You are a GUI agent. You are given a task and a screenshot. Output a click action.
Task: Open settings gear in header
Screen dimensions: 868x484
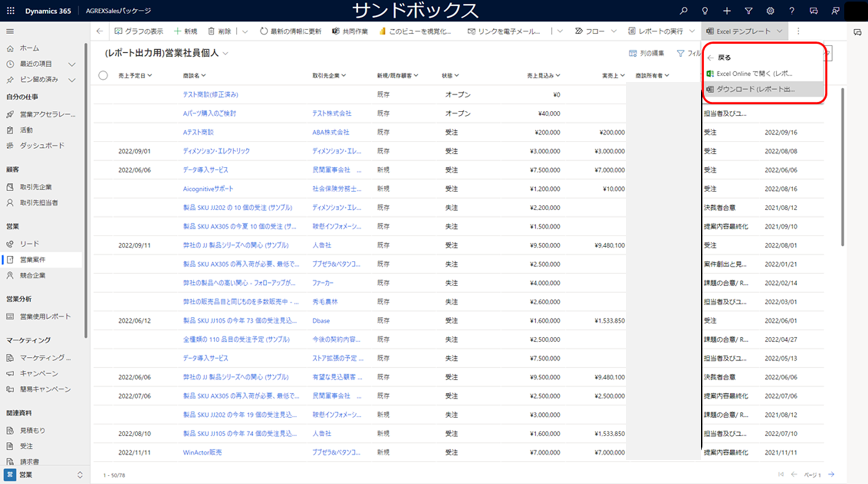point(770,11)
